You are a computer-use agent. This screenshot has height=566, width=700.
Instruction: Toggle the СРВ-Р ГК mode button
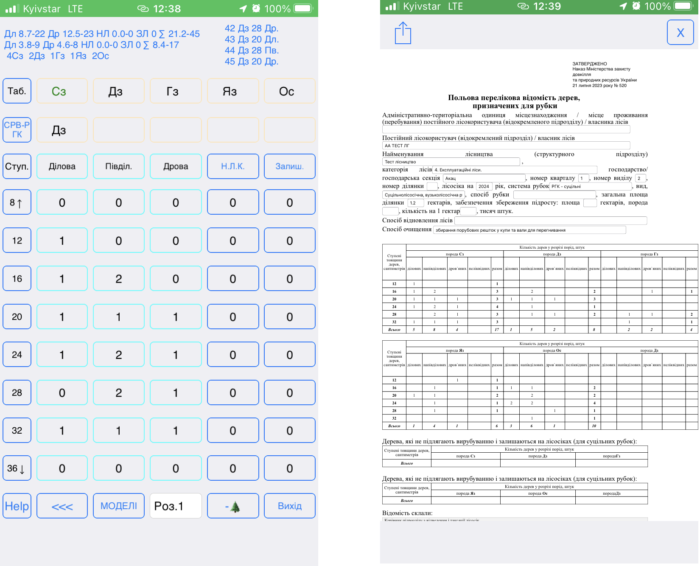coord(16,130)
